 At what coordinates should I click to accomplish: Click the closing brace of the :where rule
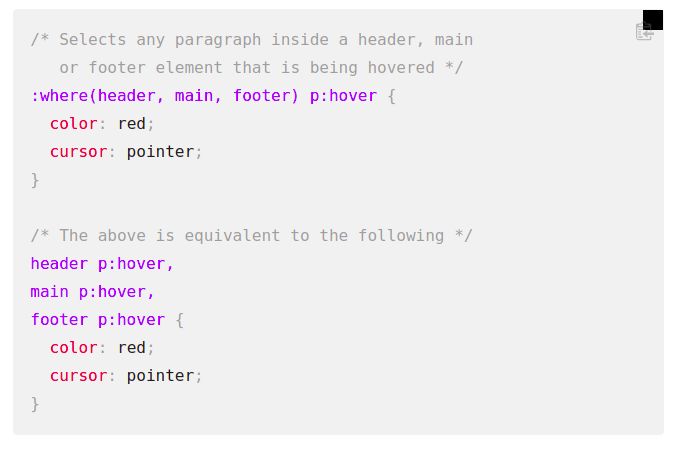coord(35,180)
